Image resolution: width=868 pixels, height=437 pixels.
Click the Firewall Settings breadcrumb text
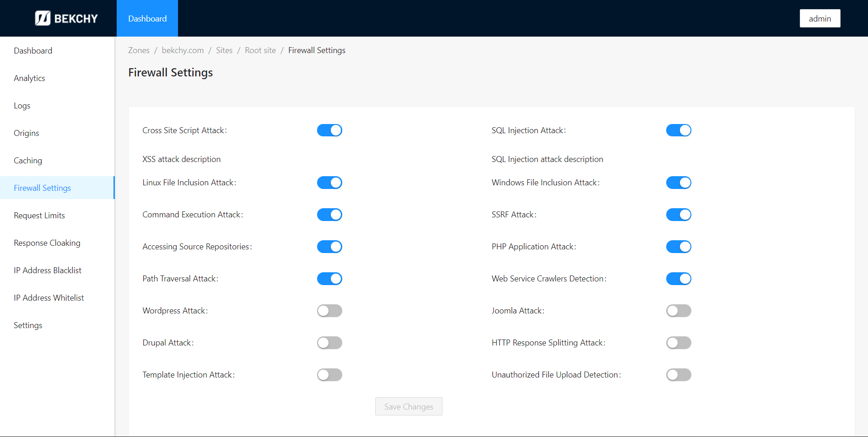(317, 50)
